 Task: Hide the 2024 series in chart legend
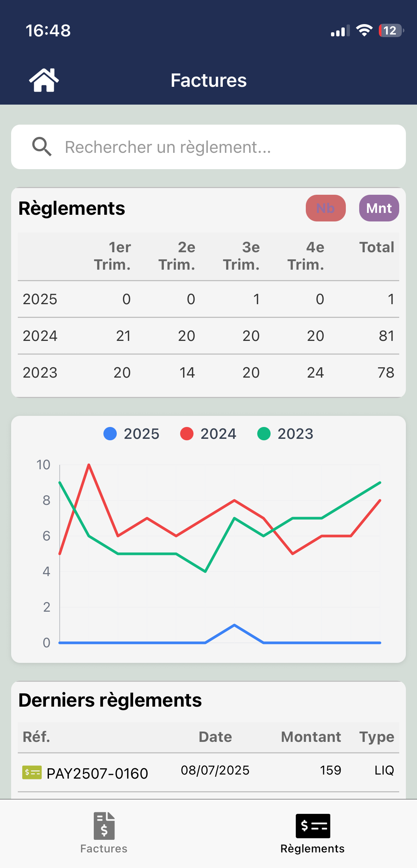tap(208, 434)
